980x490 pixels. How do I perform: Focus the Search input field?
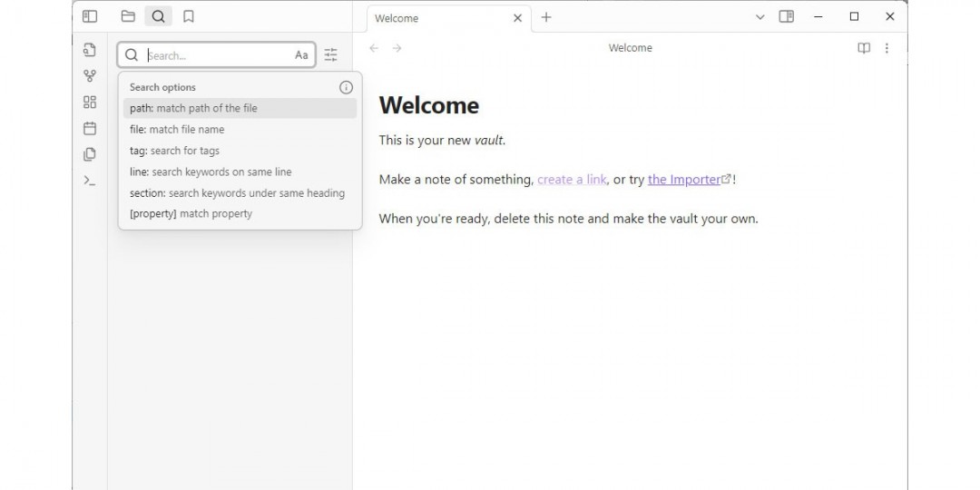click(x=218, y=55)
